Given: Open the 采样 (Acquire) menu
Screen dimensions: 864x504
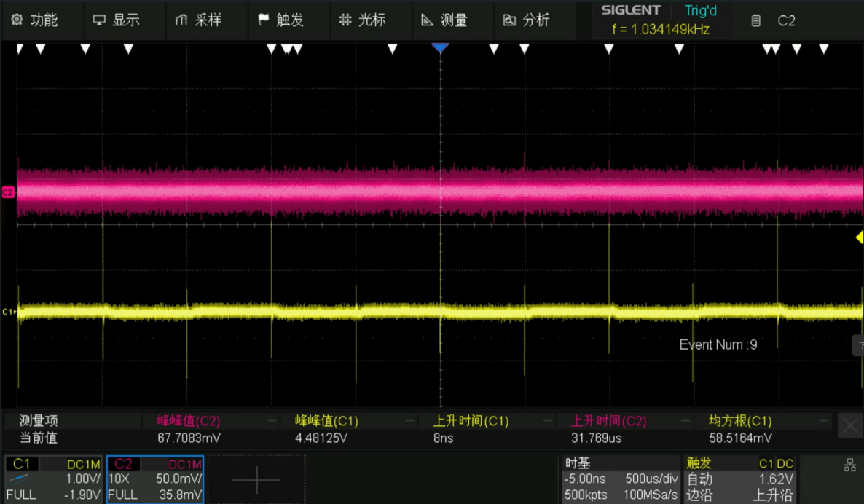Looking at the screenshot, I should click(x=198, y=20).
